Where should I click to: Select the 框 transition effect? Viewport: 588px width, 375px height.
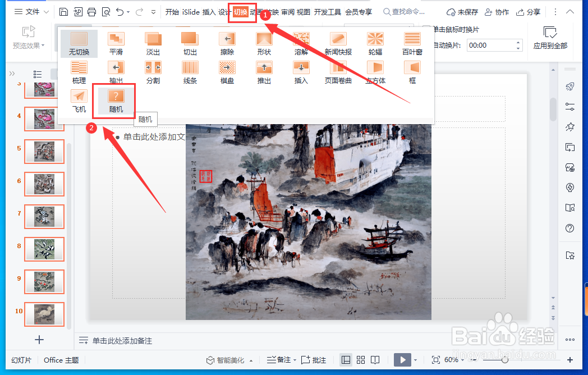tap(412, 72)
